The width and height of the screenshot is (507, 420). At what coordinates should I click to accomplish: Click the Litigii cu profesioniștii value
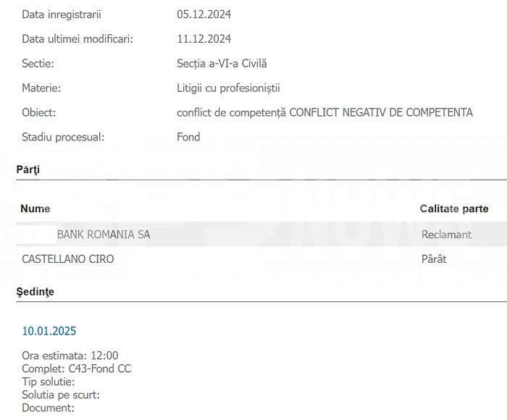click(228, 88)
